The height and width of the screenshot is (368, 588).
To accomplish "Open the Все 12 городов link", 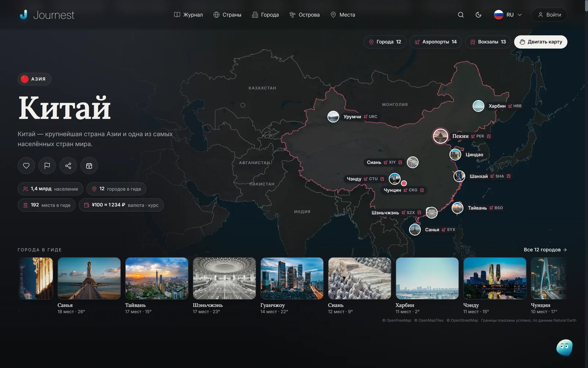I will point(545,250).
